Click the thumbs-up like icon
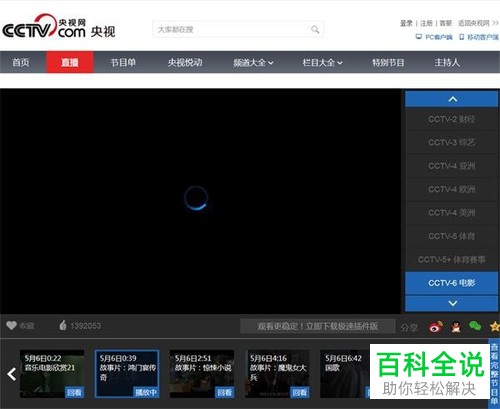 pos(63,325)
